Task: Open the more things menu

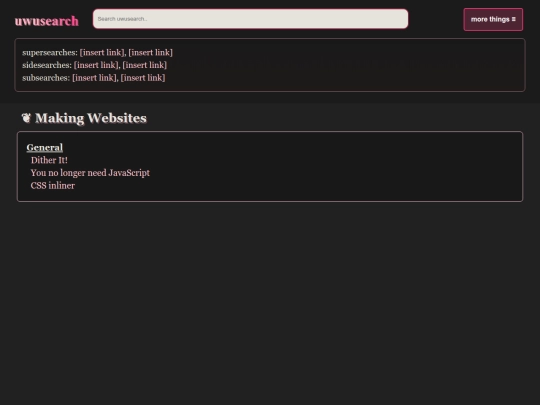Action: pos(493,20)
